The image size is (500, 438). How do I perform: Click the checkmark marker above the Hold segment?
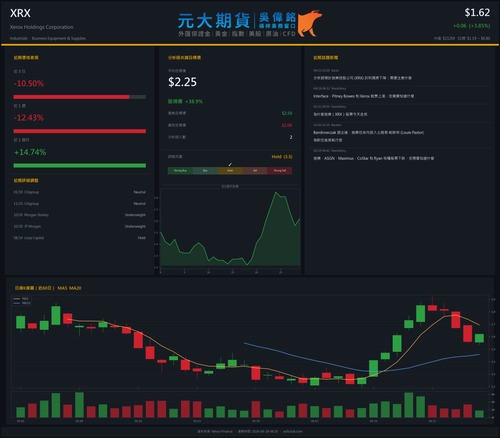(230, 164)
